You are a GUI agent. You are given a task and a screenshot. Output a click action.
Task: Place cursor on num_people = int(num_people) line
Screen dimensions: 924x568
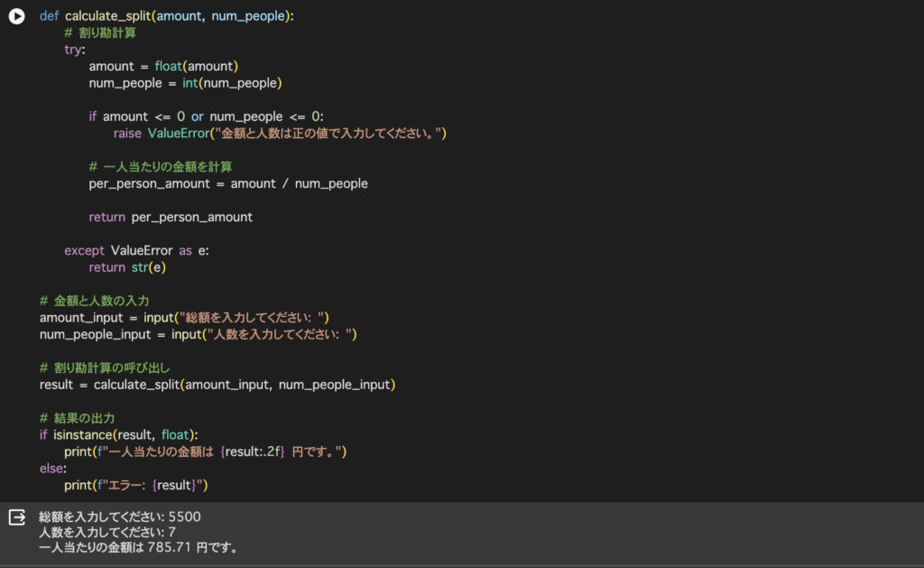185,83
